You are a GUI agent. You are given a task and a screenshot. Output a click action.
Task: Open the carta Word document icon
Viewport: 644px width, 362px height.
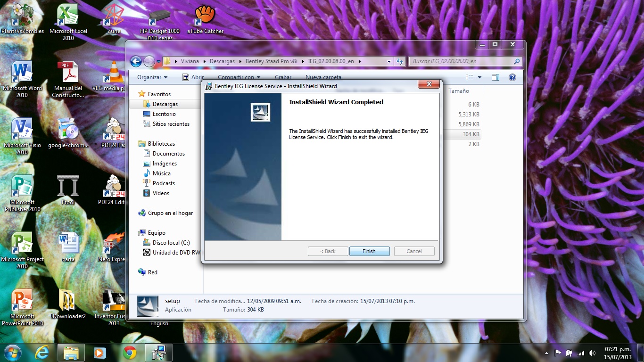pos(68,247)
